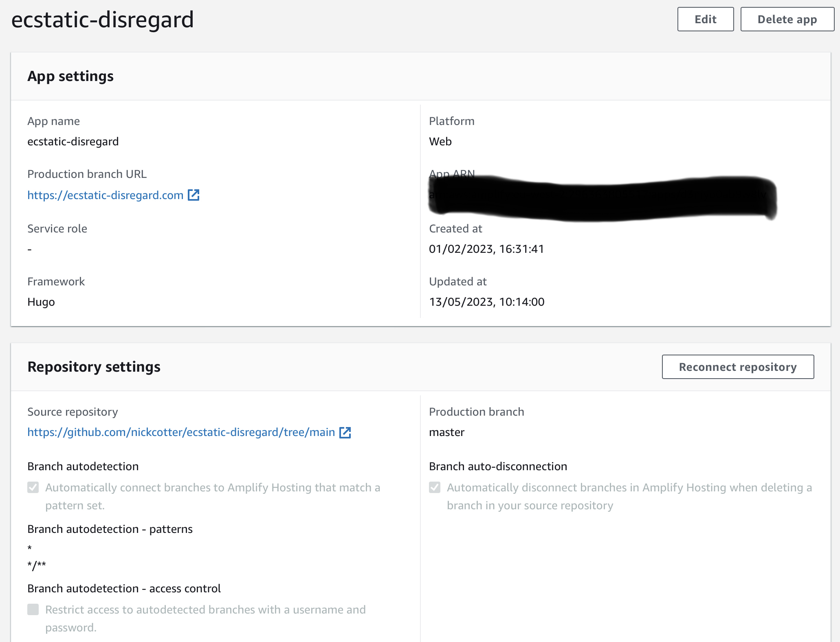Open the ecstatic-disregard.com production URL link

[106, 195]
